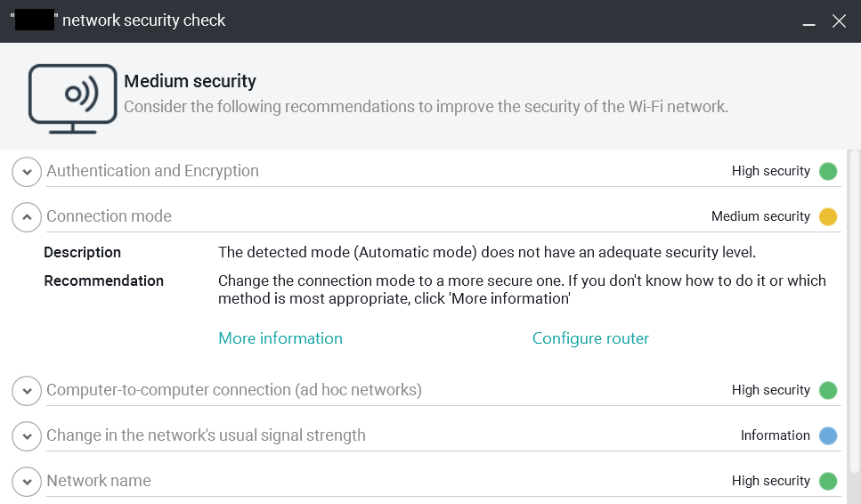861x504 pixels.
Task: Close the network security check window
Action: tap(839, 21)
